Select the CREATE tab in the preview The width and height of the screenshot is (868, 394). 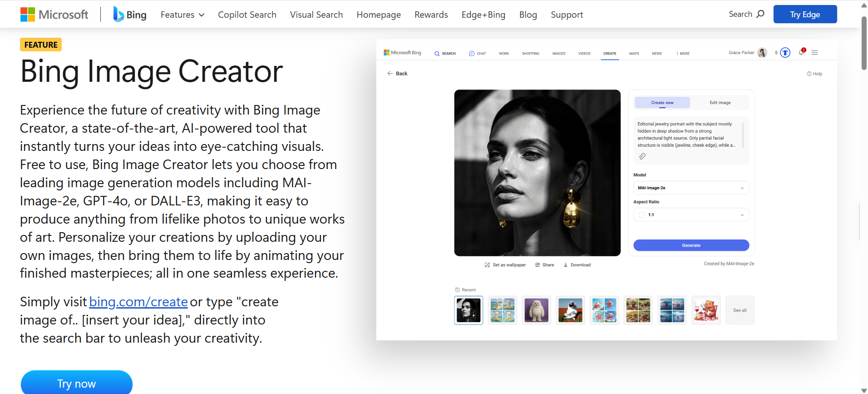pos(610,54)
